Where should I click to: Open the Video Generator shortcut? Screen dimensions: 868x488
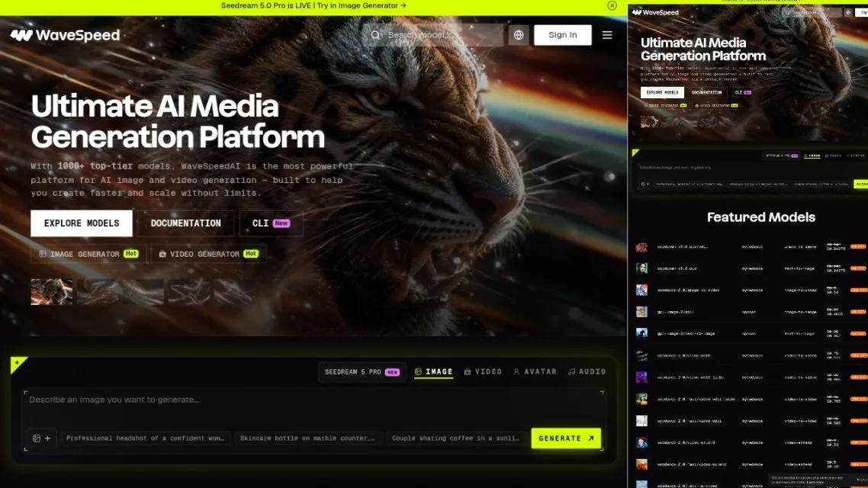(209, 254)
